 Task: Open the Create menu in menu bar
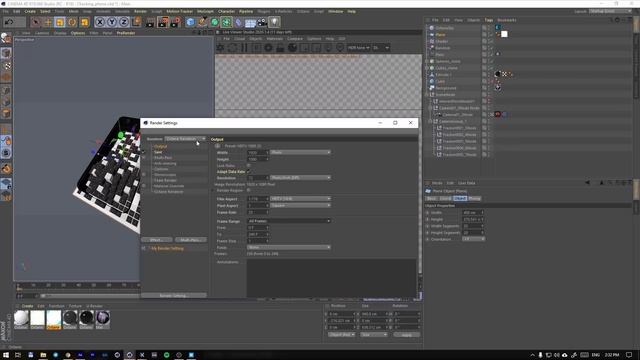[30, 11]
